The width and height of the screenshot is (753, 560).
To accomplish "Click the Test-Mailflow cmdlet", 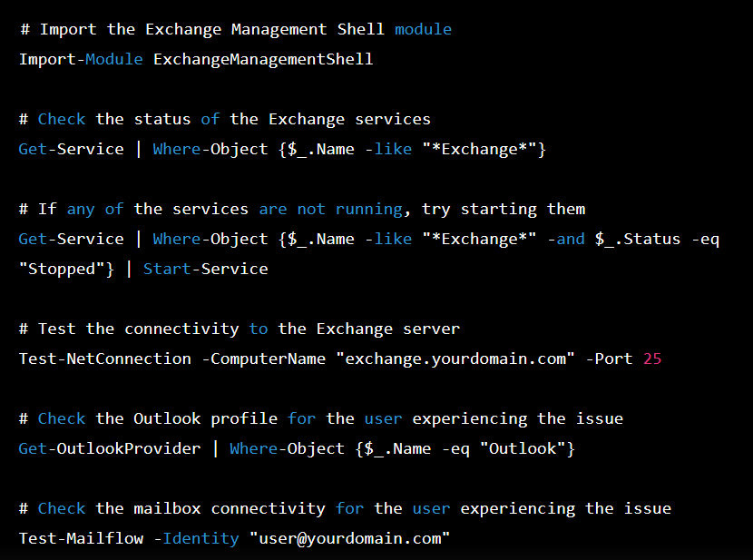I will click(x=81, y=538).
